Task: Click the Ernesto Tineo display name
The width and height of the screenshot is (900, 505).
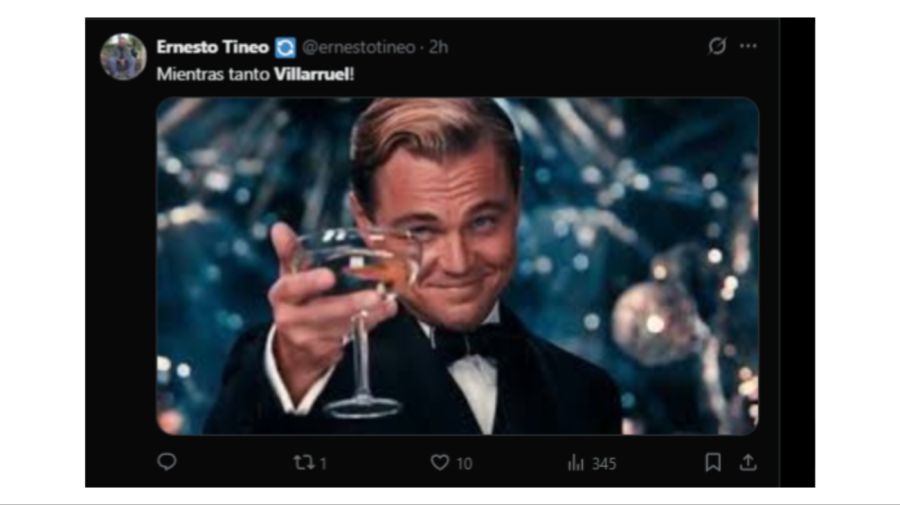Action: click(212, 47)
